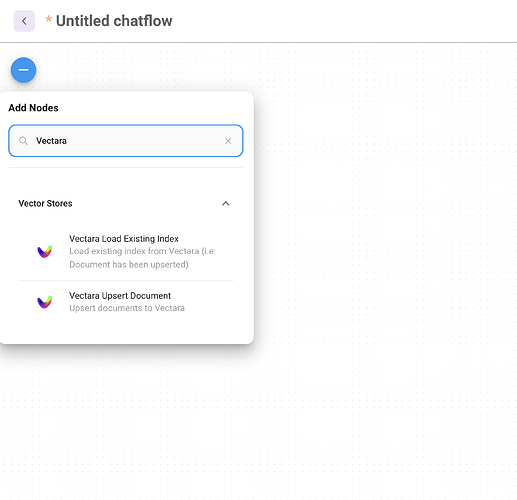The height and width of the screenshot is (500, 517).
Task: Click the Add Nodes panel heading
Action: click(x=33, y=108)
